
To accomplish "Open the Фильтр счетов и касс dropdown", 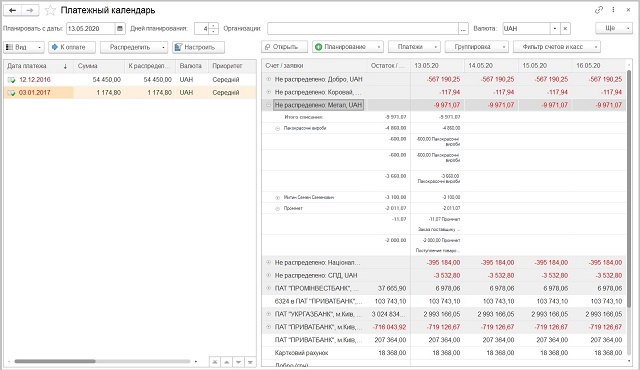I will point(557,47).
